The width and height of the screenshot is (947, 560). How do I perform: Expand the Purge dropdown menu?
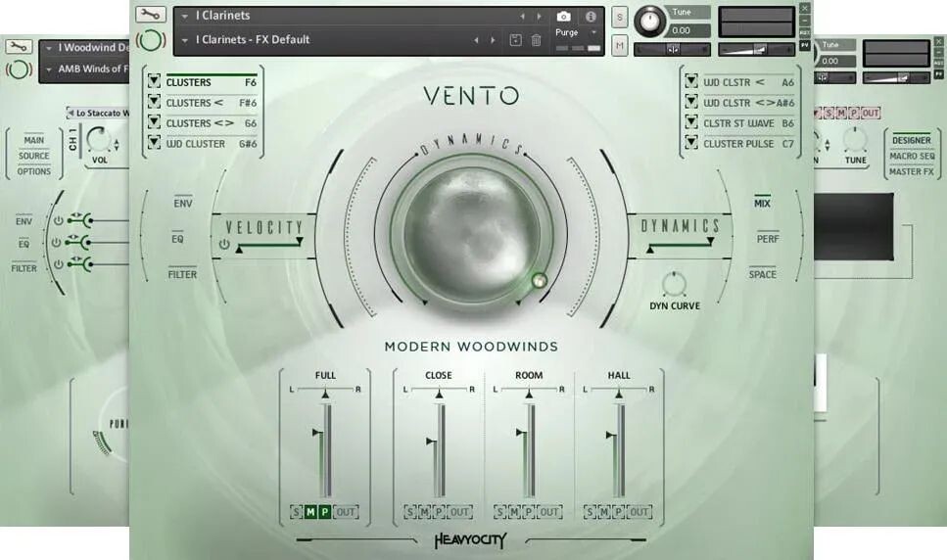point(593,32)
